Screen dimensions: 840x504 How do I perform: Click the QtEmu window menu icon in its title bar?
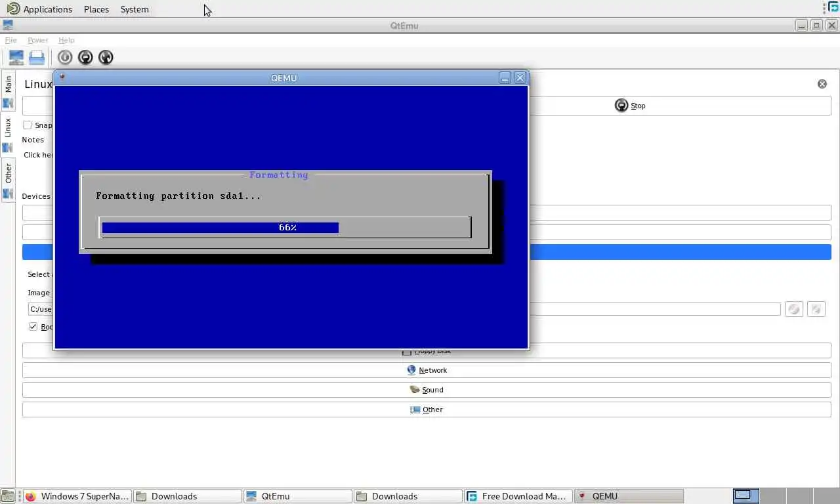point(7,26)
